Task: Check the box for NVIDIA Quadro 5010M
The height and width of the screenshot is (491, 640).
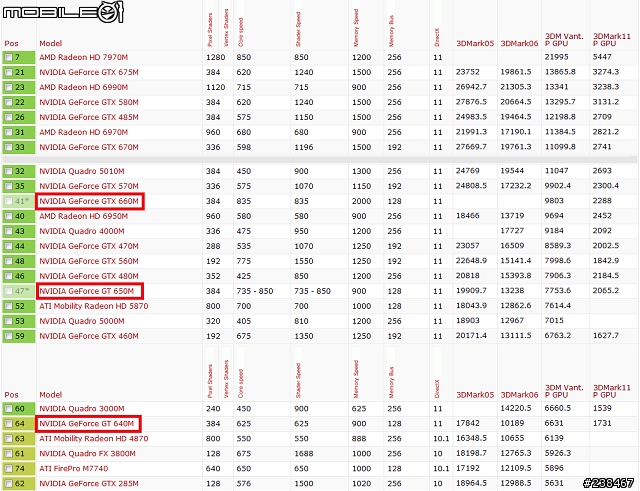Action: (9, 171)
